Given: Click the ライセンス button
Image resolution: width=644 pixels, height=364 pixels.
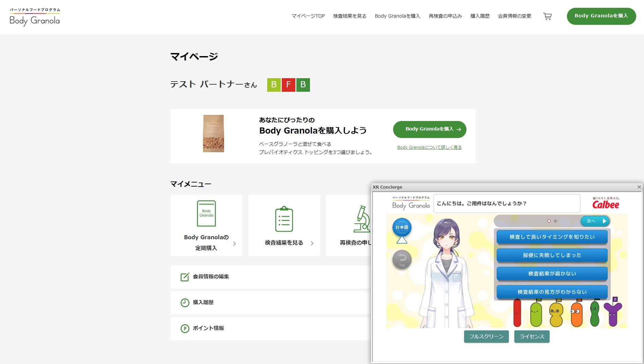Looking at the screenshot, I should (x=532, y=336).
